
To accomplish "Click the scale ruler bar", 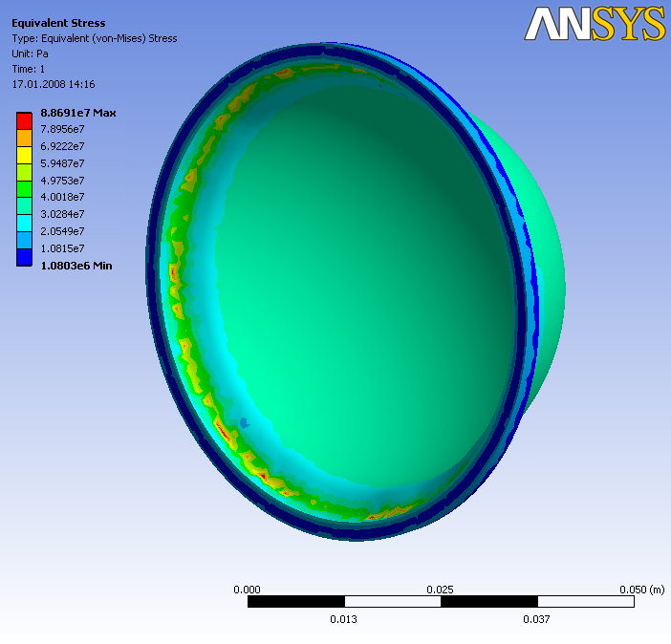I will (x=441, y=601).
